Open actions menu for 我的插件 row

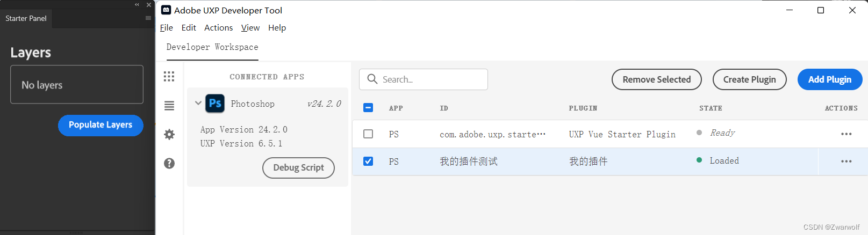click(x=847, y=161)
